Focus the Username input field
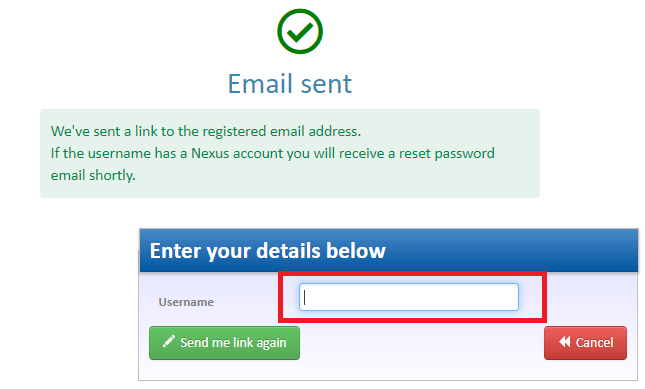This screenshot has width=645, height=389. click(408, 297)
